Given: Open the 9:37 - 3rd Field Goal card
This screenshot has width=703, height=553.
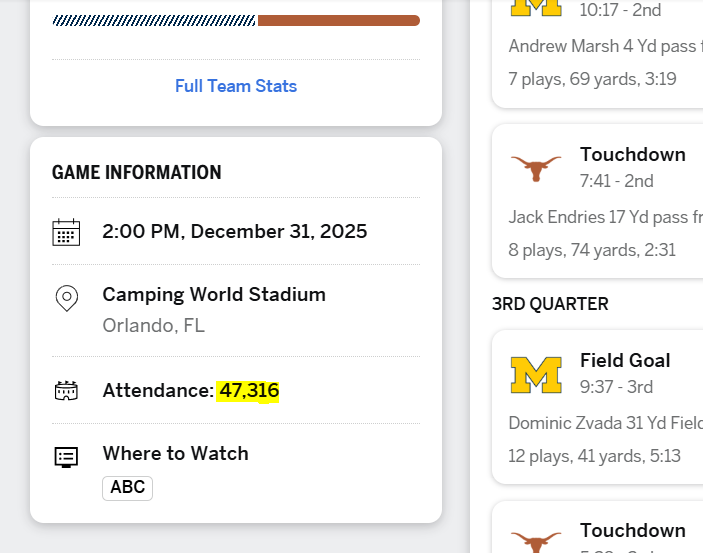Looking at the screenshot, I should (600, 410).
